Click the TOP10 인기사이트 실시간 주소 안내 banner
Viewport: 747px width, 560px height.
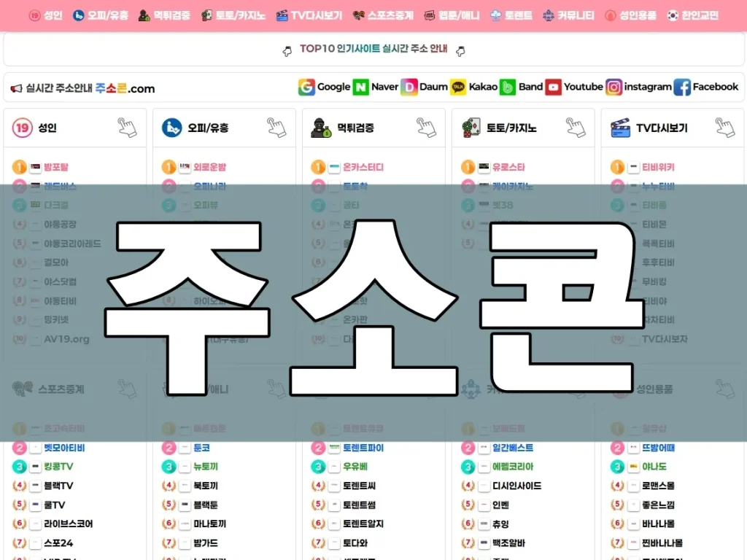tap(373, 50)
